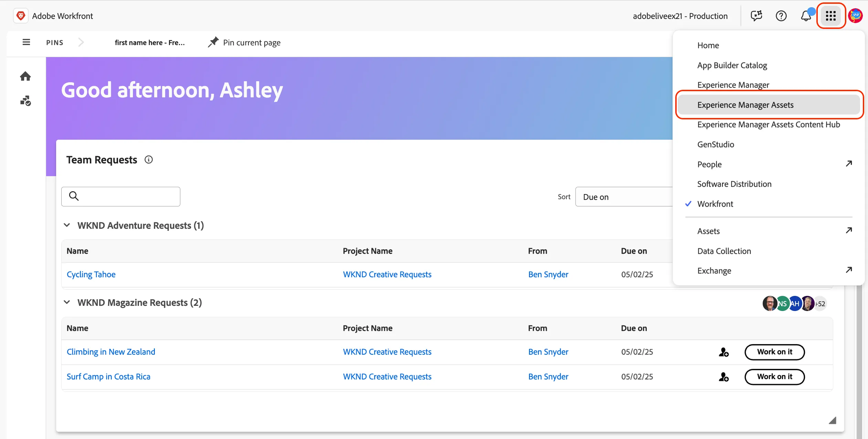Click the feedback chat bubble icon

tap(756, 16)
